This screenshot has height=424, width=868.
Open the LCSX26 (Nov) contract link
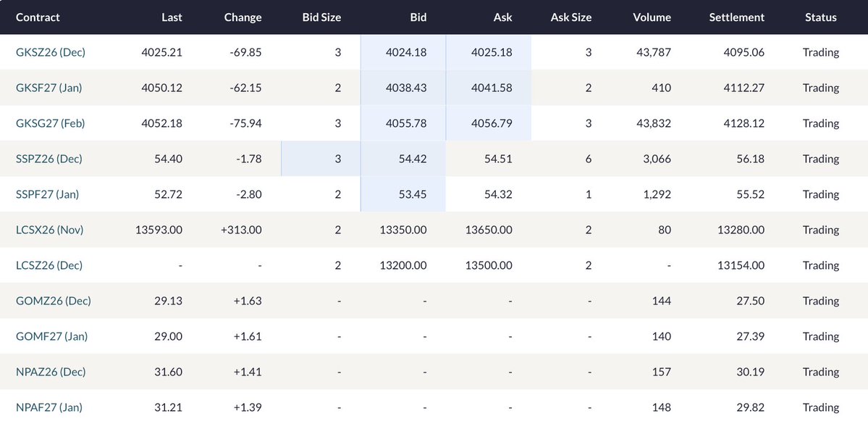point(50,230)
